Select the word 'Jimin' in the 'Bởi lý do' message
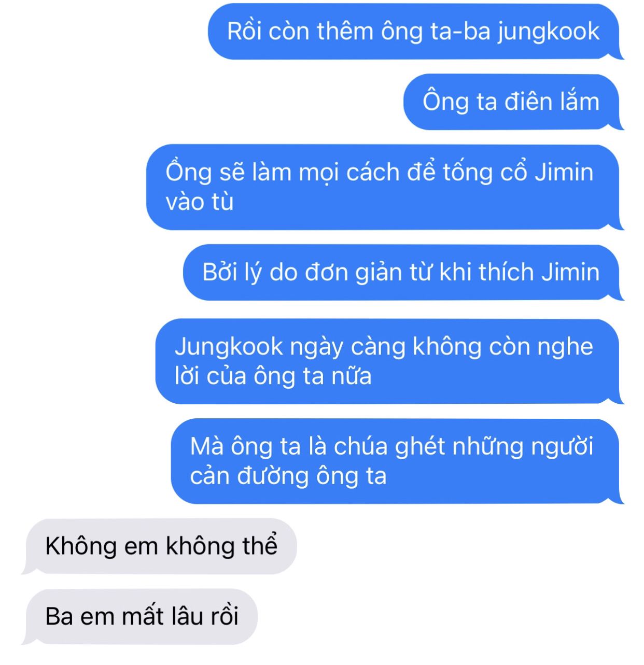644x665 pixels. click(x=570, y=272)
